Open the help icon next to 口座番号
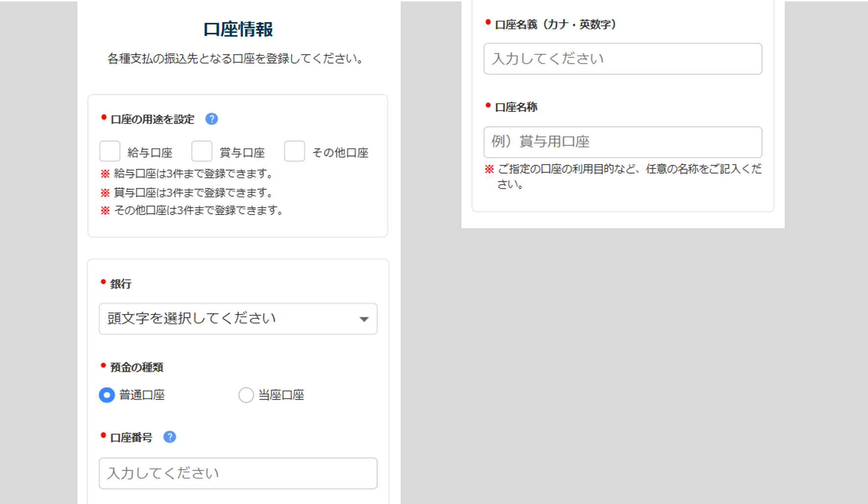The height and width of the screenshot is (504, 868). (169, 437)
